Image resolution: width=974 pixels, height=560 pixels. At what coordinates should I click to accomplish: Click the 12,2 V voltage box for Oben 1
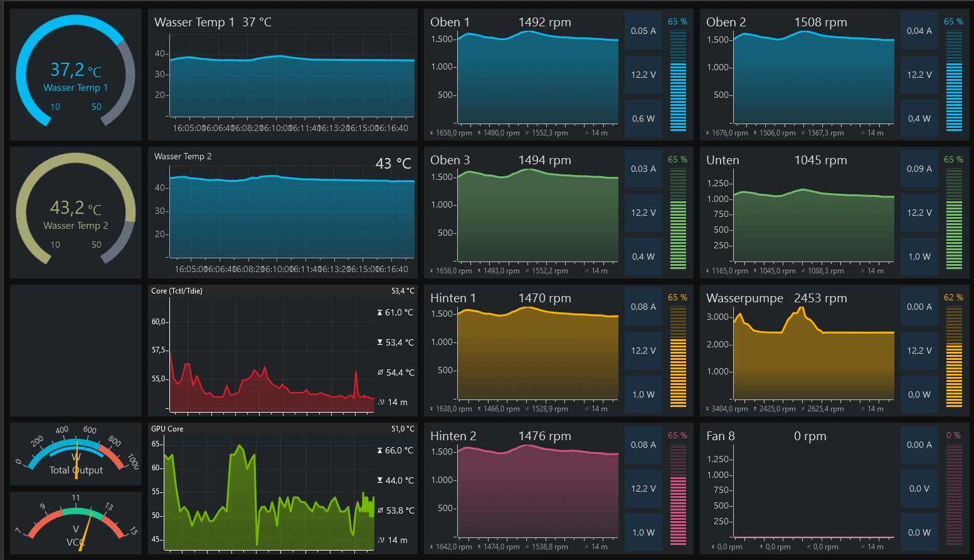pos(643,75)
